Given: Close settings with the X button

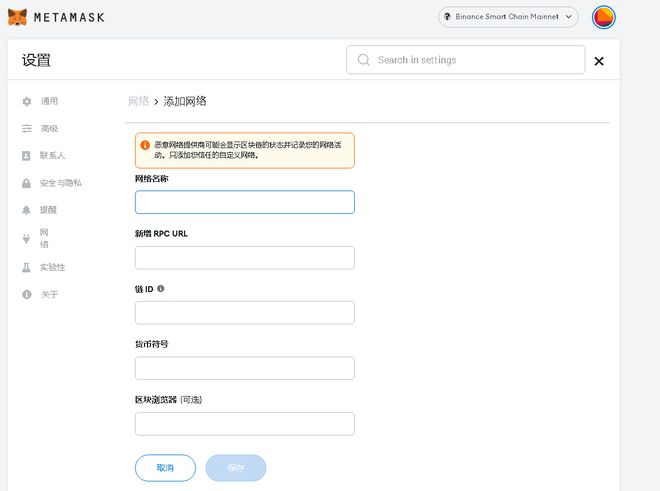Looking at the screenshot, I should point(599,61).
